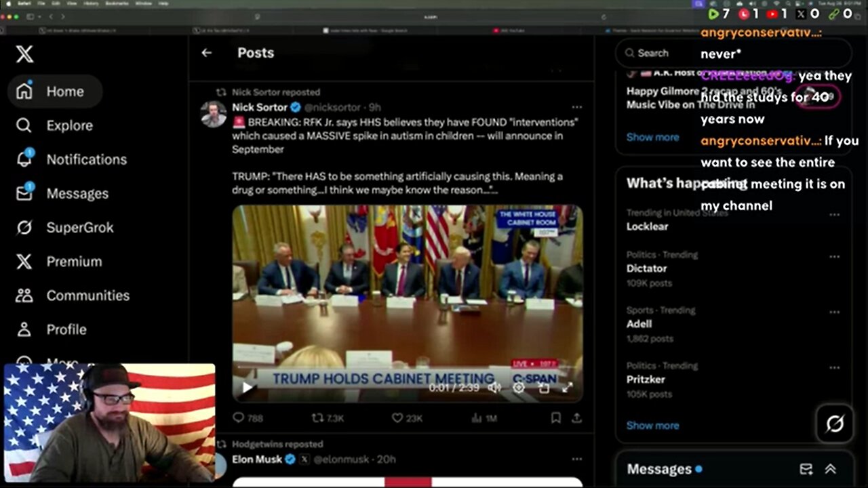This screenshot has width=868, height=488.
Task: Open more options on Elon Musk's post
Action: (576, 459)
